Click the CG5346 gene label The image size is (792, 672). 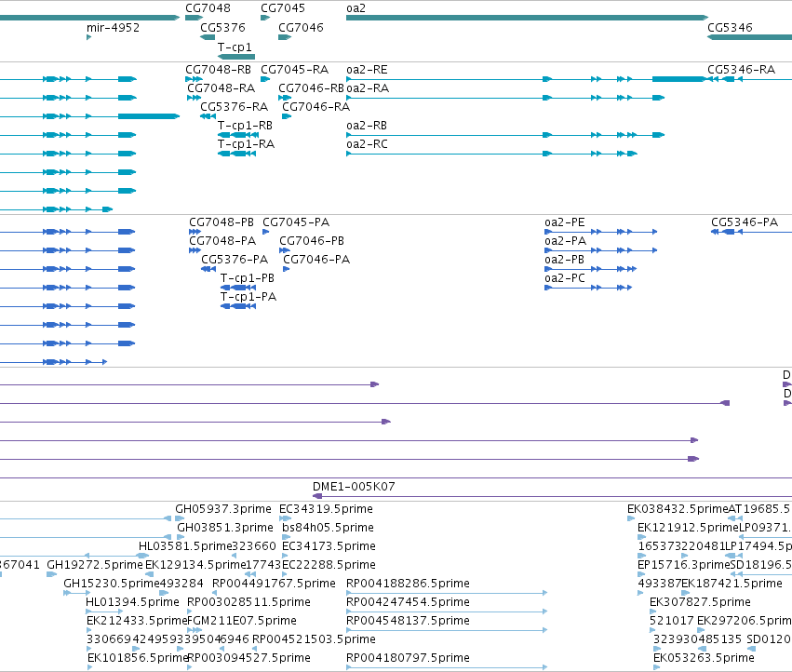pyautogui.click(x=730, y=27)
